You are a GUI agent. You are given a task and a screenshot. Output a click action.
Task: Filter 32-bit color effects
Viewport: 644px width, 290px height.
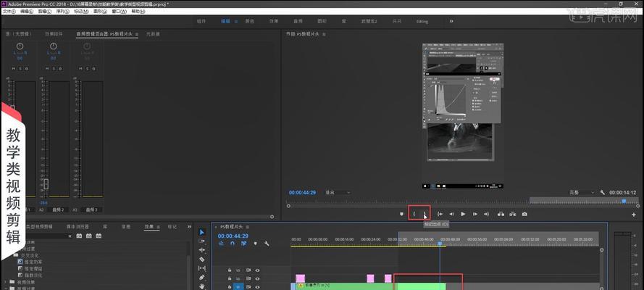click(88, 236)
